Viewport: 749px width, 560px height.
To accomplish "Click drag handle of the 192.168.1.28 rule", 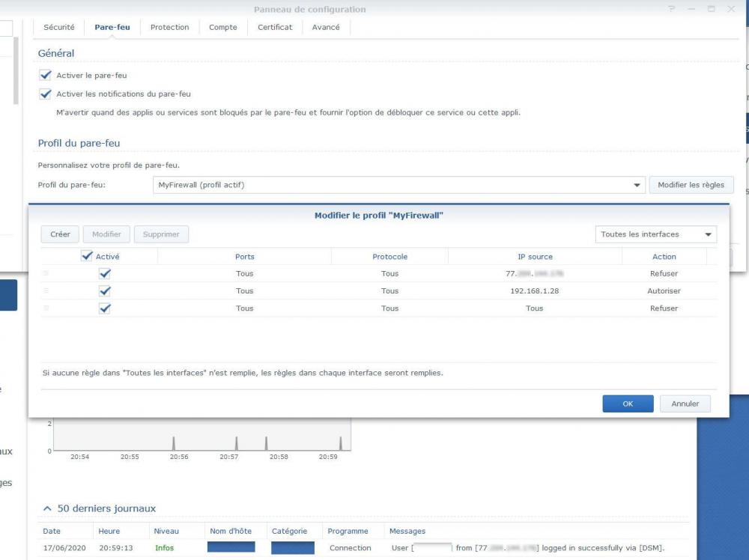I will pyautogui.click(x=46, y=290).
